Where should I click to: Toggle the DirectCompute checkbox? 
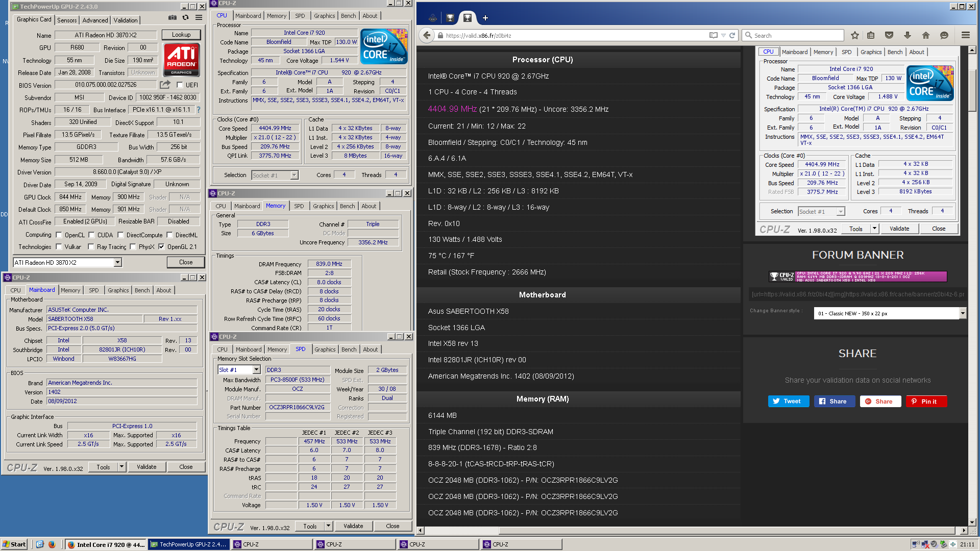pyautogui.click(x=120, y=235)
